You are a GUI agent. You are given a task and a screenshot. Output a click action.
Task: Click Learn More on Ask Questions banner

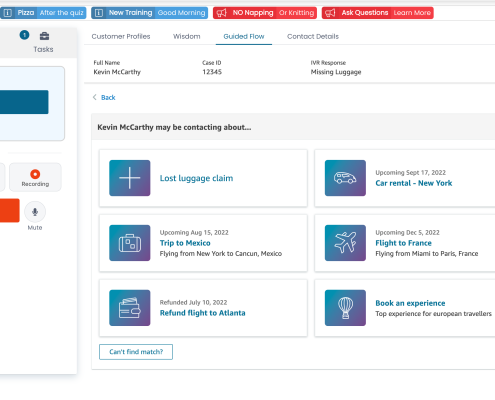pyautogui.click(x=412, y=13)
